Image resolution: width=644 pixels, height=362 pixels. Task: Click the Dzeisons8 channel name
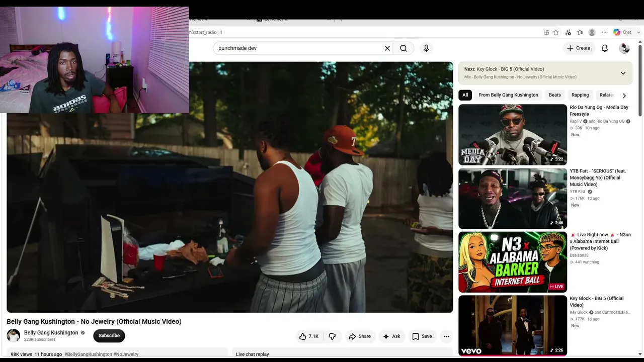click(579, 255)
